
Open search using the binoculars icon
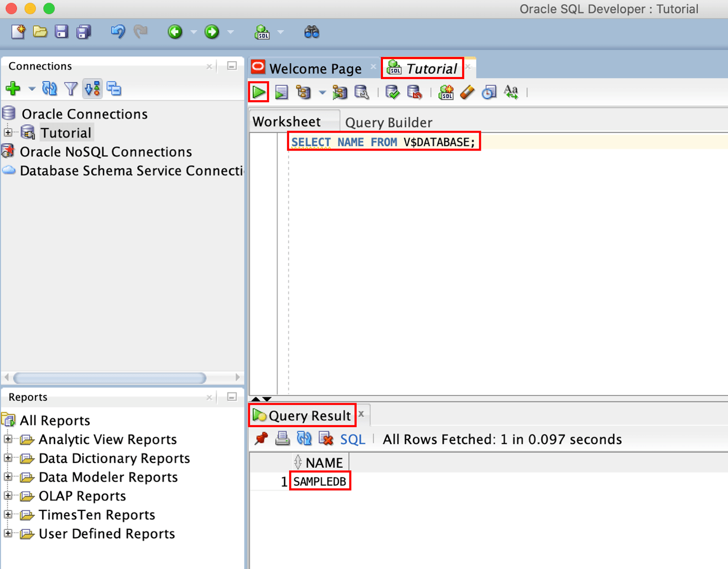click(311, 32)
